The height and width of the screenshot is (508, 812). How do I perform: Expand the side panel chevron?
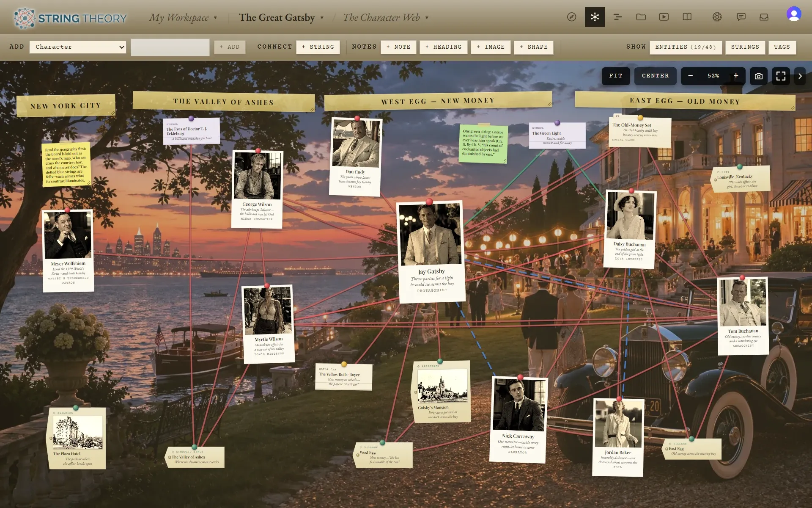[x=800, y=76]
